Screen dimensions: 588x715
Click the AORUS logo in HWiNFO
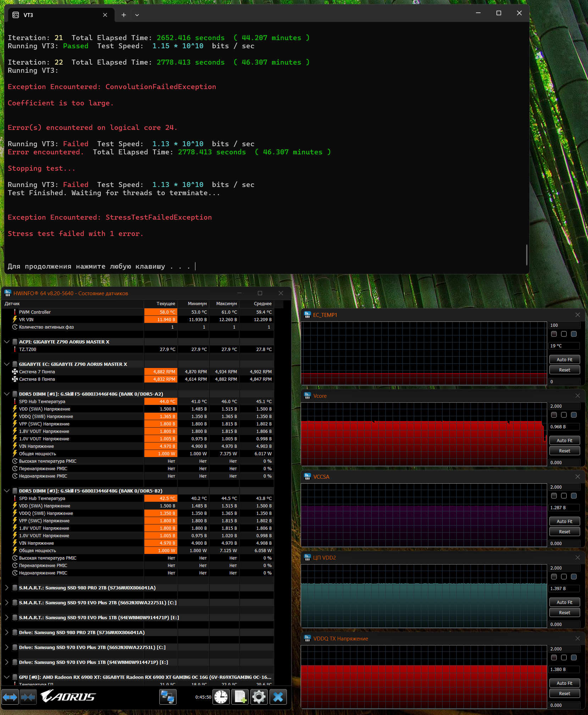coord(68,697)
